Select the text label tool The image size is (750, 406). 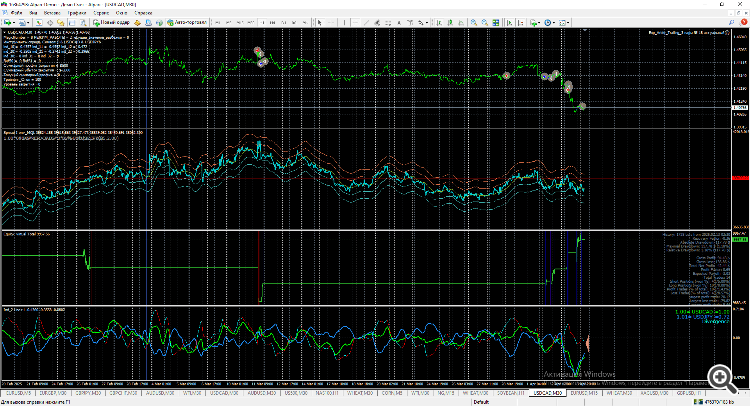coord(410,22)
